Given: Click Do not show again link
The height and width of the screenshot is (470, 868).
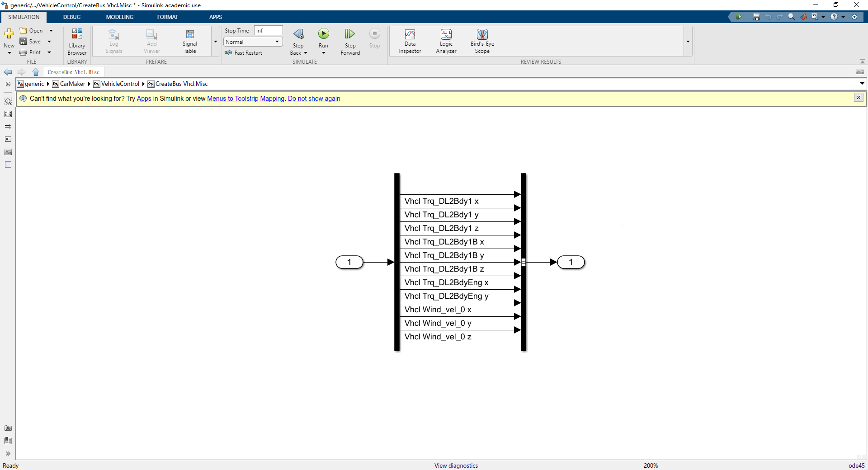Looking at the screenshot, I should tap(314, 99).
